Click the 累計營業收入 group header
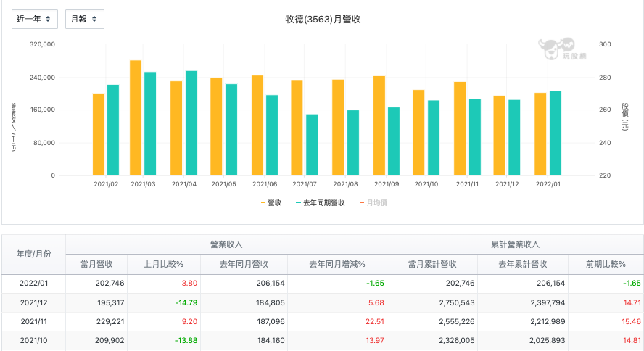644x351 pixels. pos(515,244)
